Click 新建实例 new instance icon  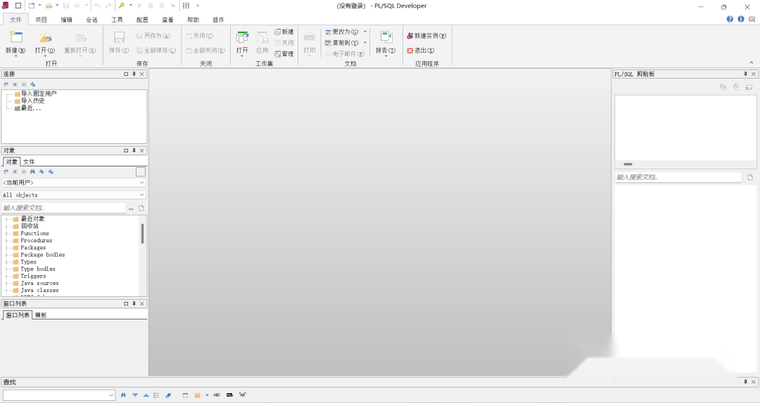click(410, 36)
